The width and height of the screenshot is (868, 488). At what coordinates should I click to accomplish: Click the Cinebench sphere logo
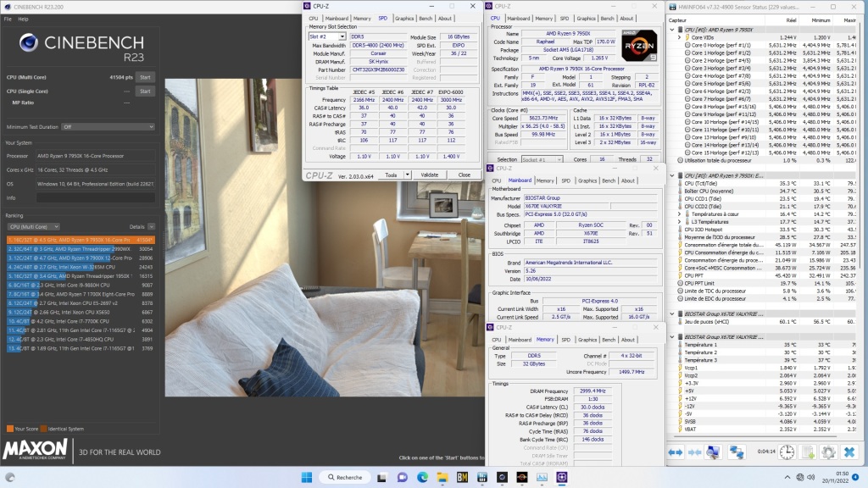pos(28,42)
